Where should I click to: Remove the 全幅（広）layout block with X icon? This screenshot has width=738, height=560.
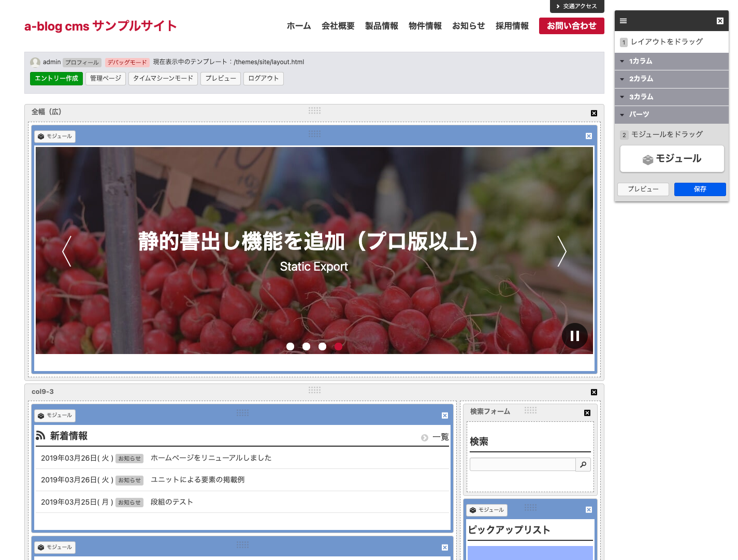[594, 113]
